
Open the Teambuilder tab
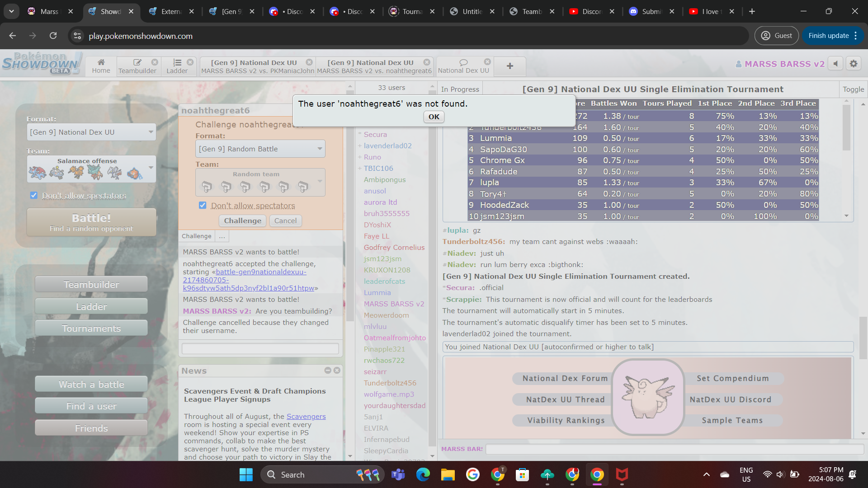coord(137,66)
